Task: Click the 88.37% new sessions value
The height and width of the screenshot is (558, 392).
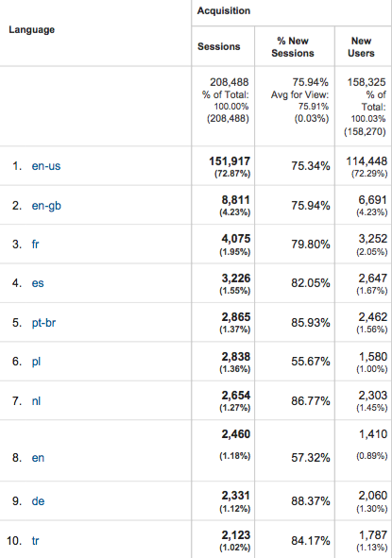Action: [311, 501]
